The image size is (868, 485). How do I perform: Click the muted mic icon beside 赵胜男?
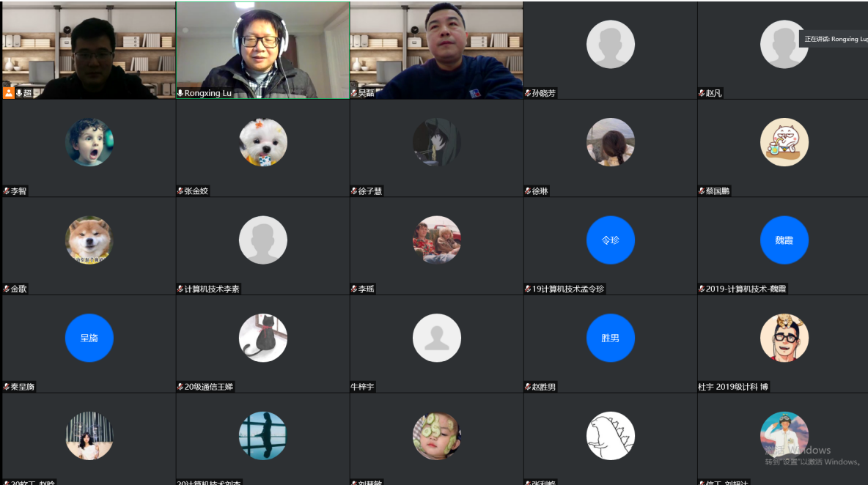(x=528, y=387)
